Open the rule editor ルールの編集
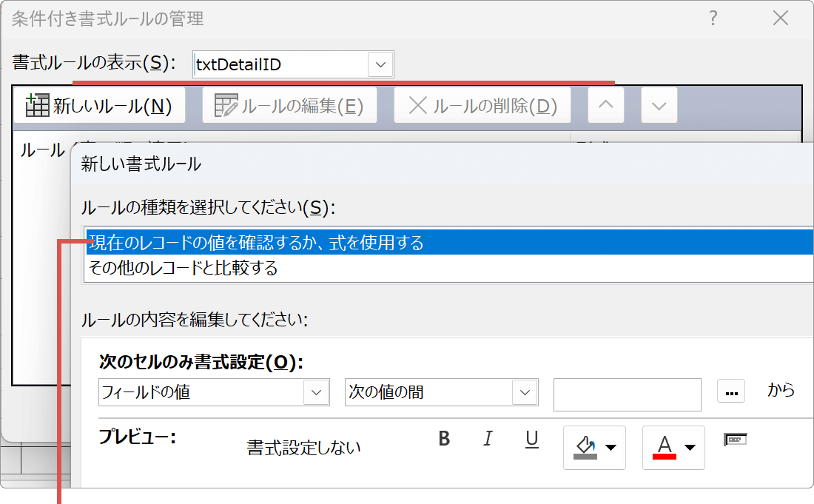814x504 pixels. 291,104
